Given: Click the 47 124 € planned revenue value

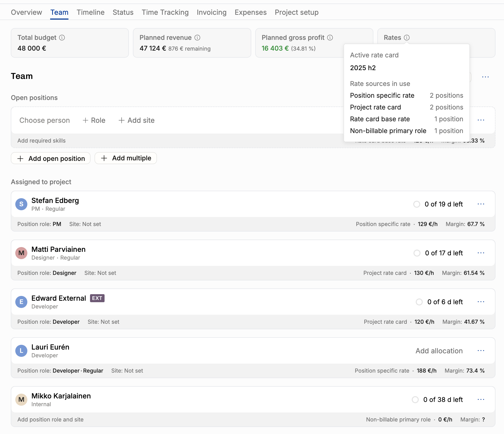Looking at the screenshot, I should pos(153,48).
